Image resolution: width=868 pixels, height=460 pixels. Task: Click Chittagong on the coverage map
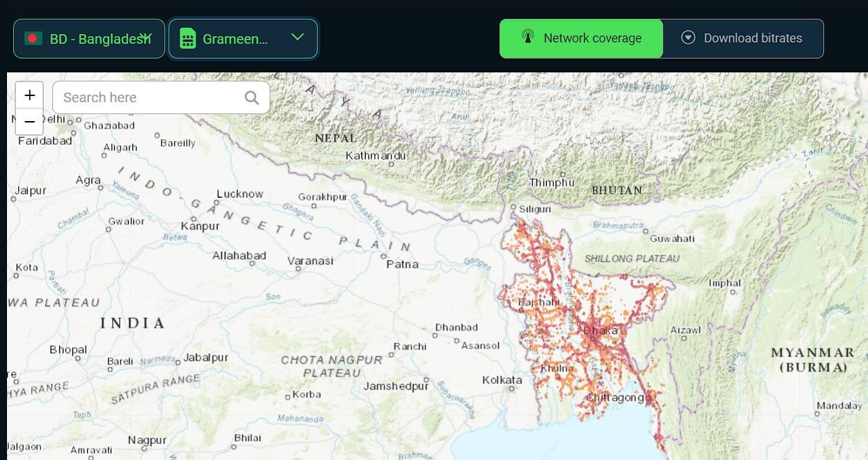coord(614,397)
